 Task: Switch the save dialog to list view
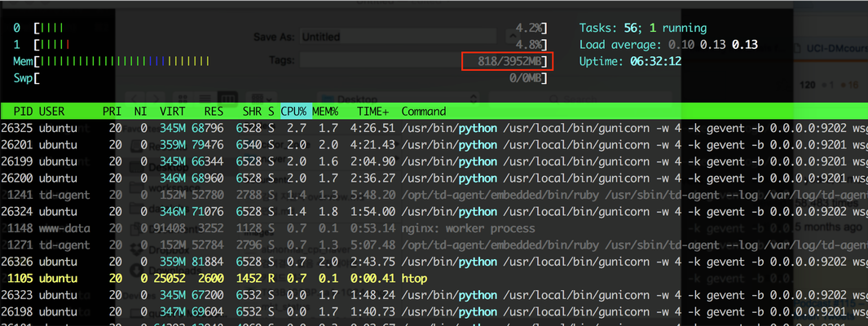tap(205, 99)
